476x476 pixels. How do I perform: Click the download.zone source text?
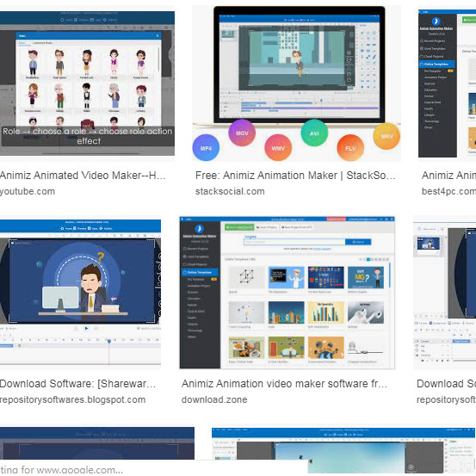[x=214, y=399]
